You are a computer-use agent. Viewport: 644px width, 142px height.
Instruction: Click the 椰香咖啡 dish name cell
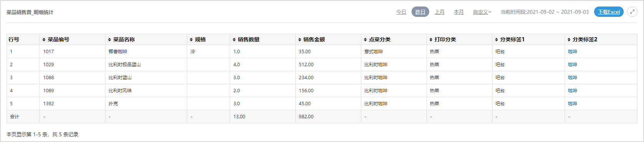pos(146,52)
